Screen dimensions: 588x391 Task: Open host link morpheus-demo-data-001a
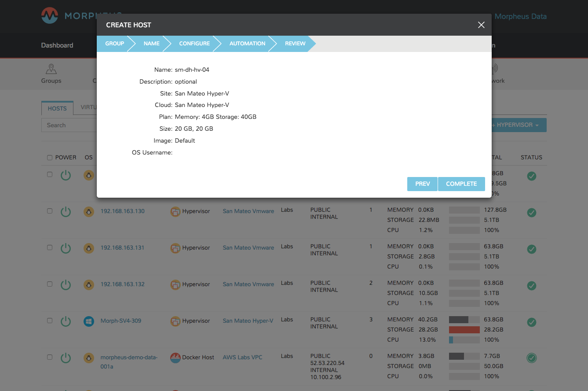pyautogui.click(x=129, y=361)
